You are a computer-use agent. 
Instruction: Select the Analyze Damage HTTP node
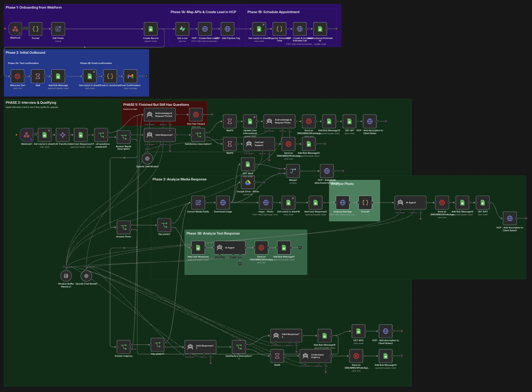(x=343, y=203)
